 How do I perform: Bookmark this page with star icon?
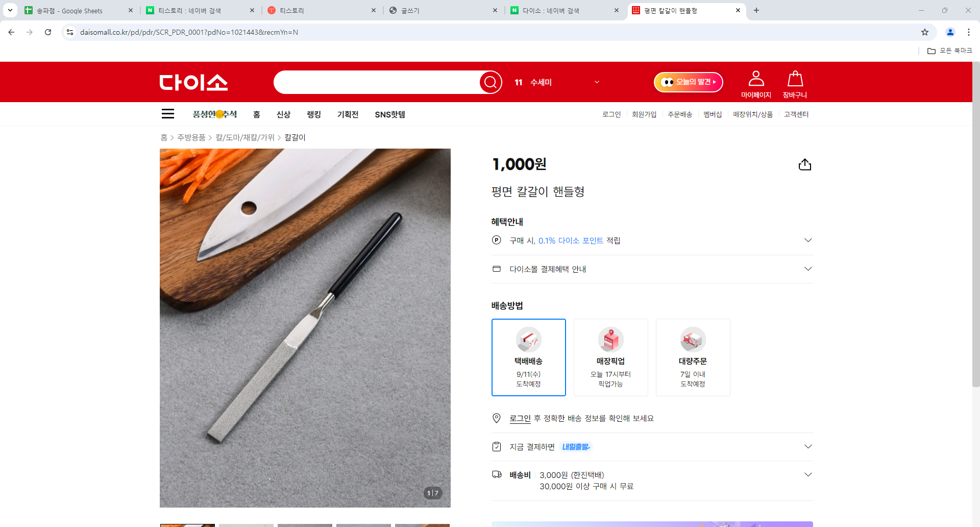925,32
